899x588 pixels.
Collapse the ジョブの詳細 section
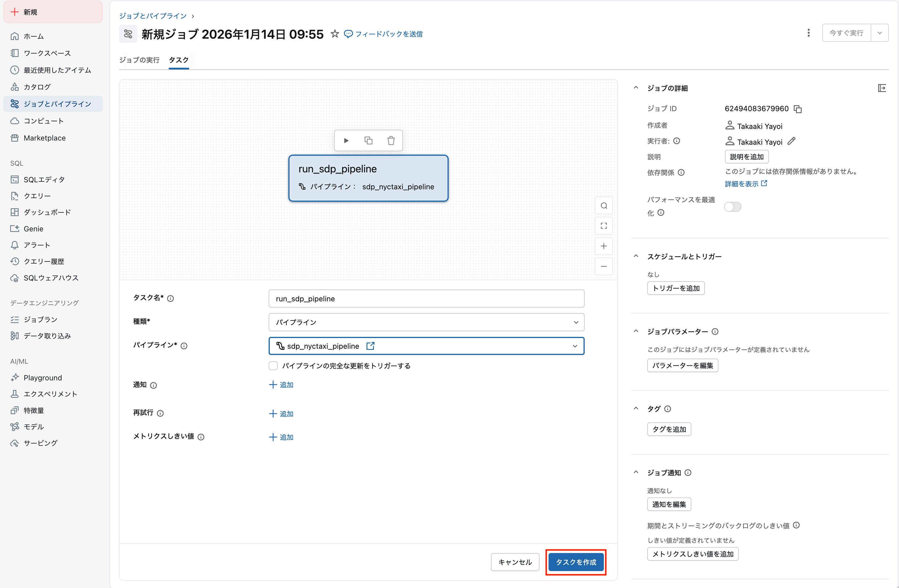636,88
